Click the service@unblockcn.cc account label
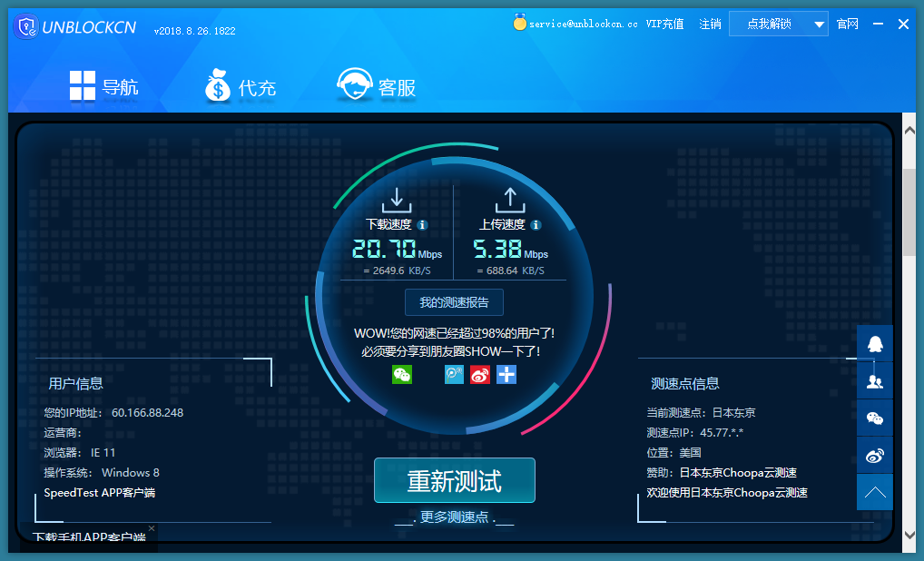Screen dimensions: 924x561 click(584, 25)
